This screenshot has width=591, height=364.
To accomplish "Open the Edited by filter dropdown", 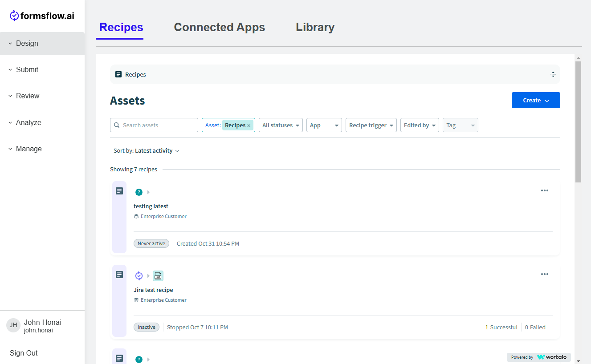I will 420,125.
